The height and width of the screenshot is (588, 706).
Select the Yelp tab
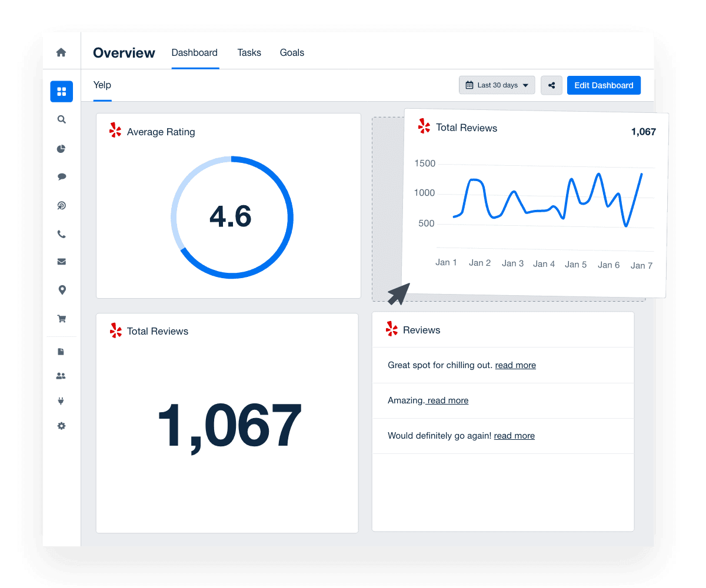point(102,85)
